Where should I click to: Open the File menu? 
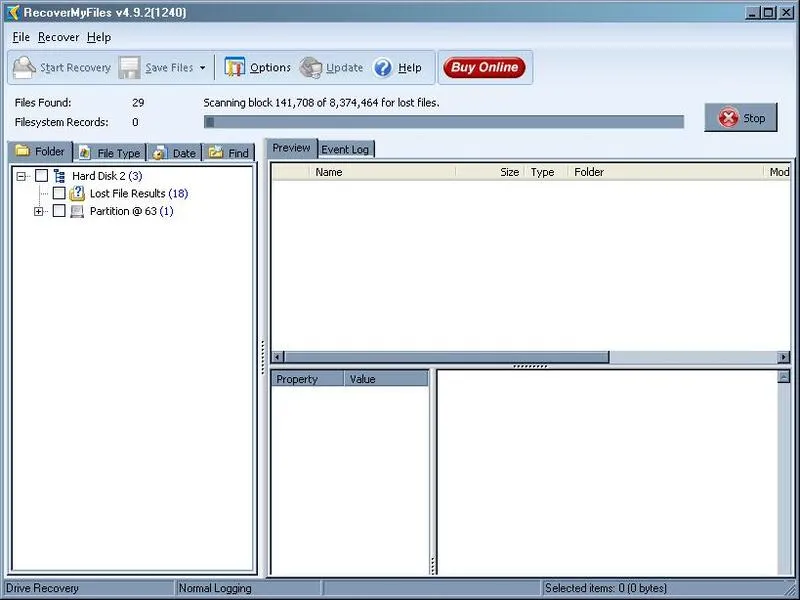pyautogui.click(x=21, y=37)
